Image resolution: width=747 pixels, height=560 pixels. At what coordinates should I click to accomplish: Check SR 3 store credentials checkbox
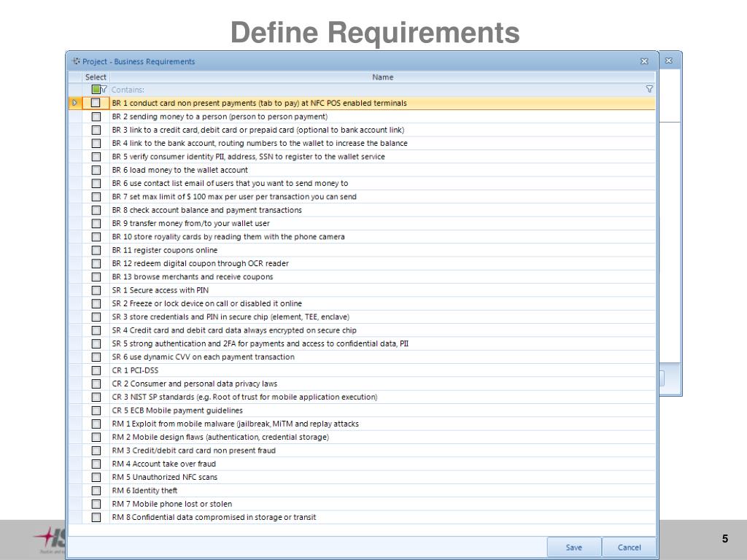96,316
